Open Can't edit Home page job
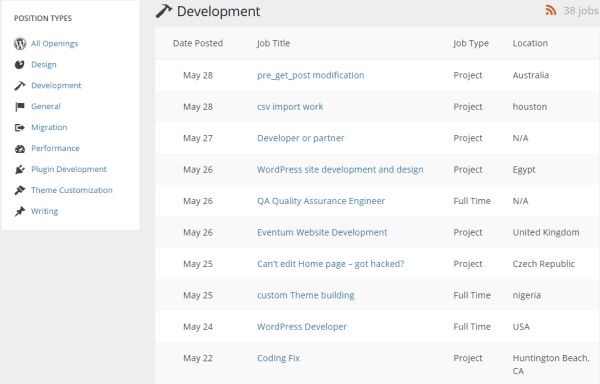This screenshot has width=600, height=384. point(331,264)
